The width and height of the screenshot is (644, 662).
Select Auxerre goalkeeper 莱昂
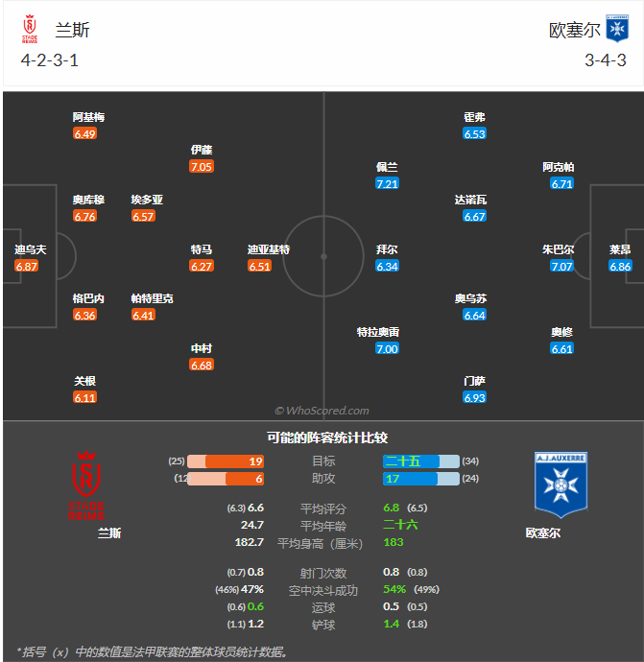click(x=620, y=249)
